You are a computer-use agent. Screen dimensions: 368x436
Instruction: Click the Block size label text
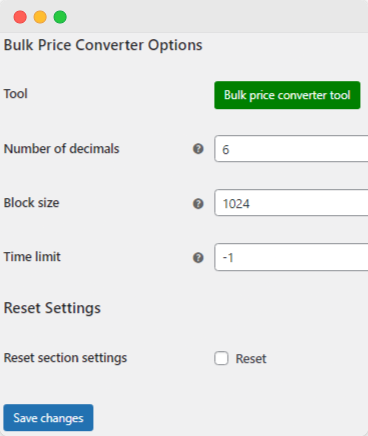click(31, 203)
